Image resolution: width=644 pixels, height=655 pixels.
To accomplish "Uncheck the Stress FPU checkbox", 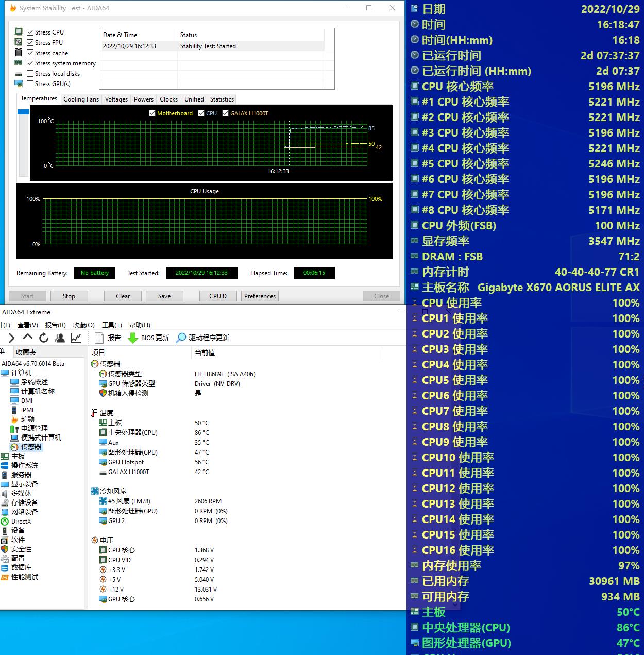I will pyautogui.click(x=30, y=43).
